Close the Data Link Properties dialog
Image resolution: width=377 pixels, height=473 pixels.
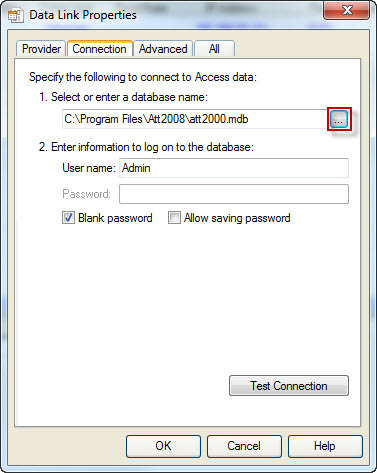[x=346, y=10]
